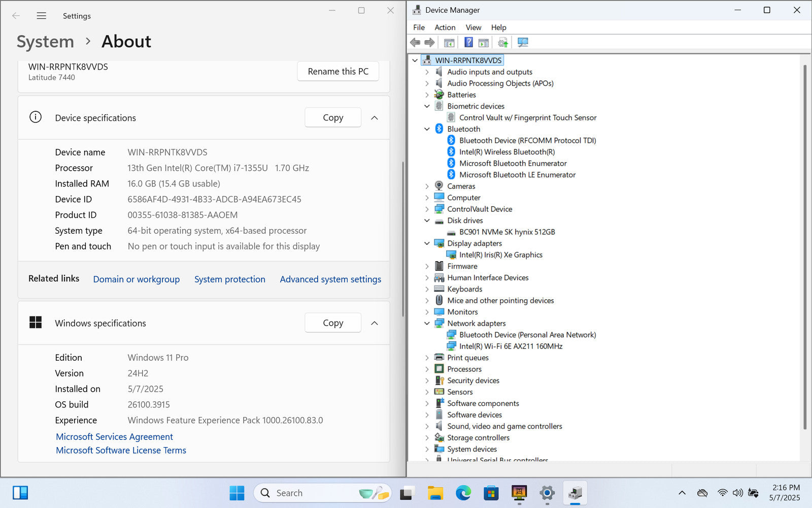Select the Sound, video and game controllers category
Viewport: 812px width, 508px height.
point(504,426)
